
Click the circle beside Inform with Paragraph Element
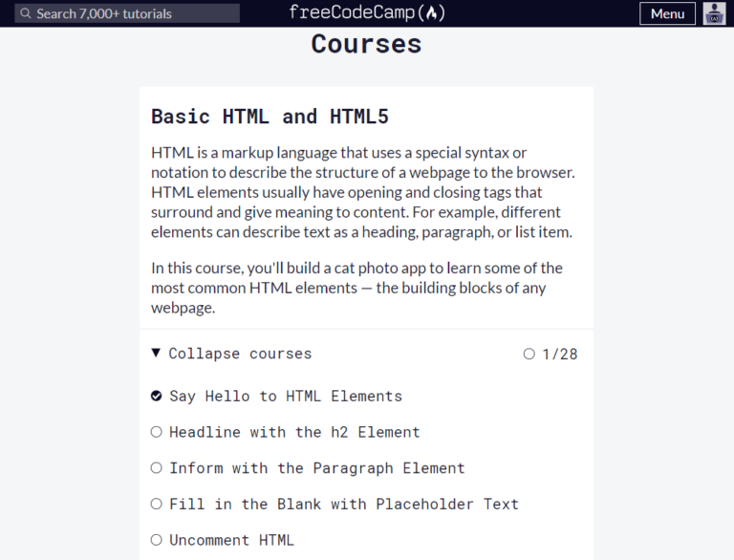click(x=157, y=467)
